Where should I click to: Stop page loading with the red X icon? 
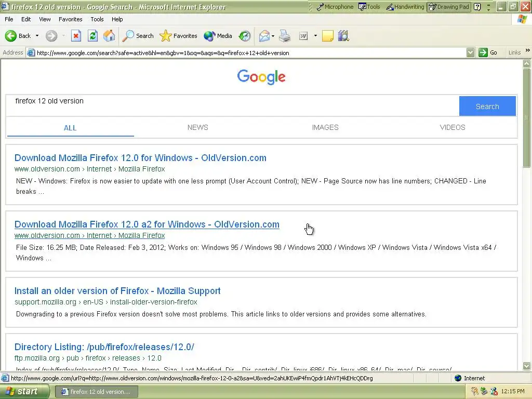click(x=76, y=36)
